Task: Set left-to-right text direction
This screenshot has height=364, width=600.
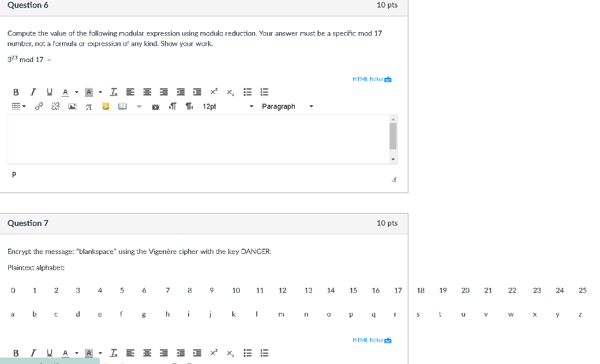Action: point(173,107)
